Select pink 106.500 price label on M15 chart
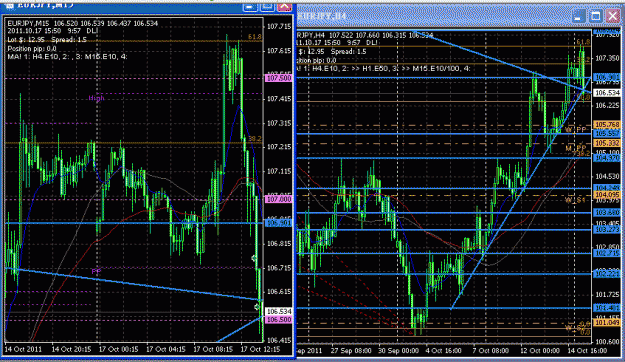This screenshot has height=362, width=625. click(279, 320)
